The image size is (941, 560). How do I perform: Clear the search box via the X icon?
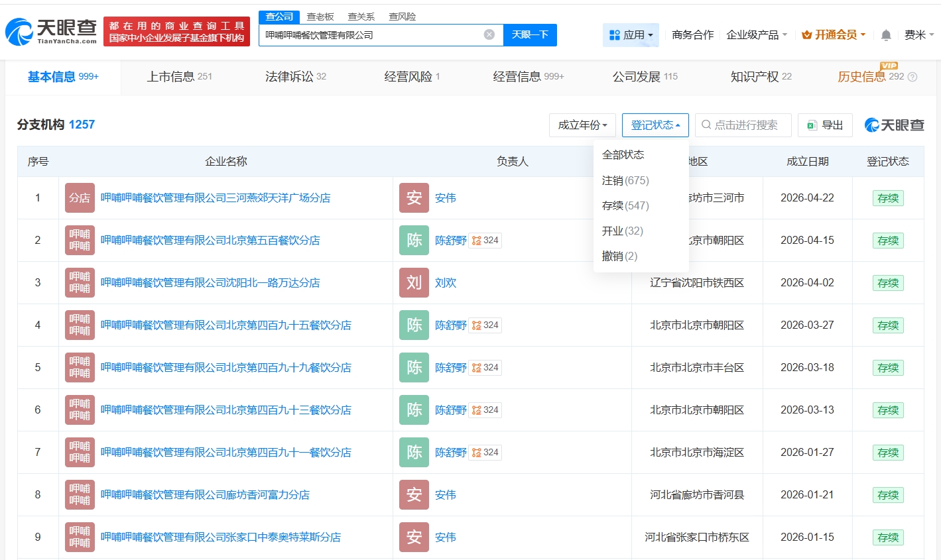[x=489, y=34]
